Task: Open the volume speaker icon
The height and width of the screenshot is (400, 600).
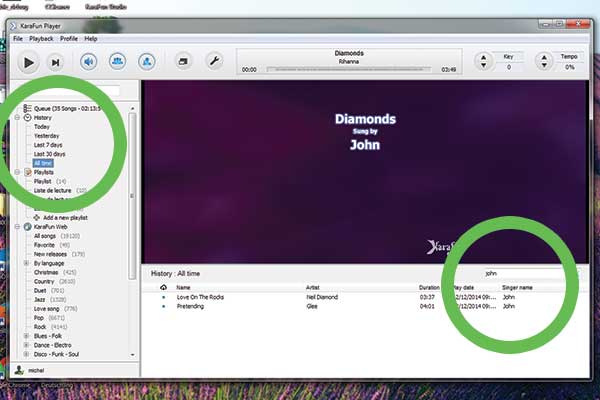Action: (88, 61)
